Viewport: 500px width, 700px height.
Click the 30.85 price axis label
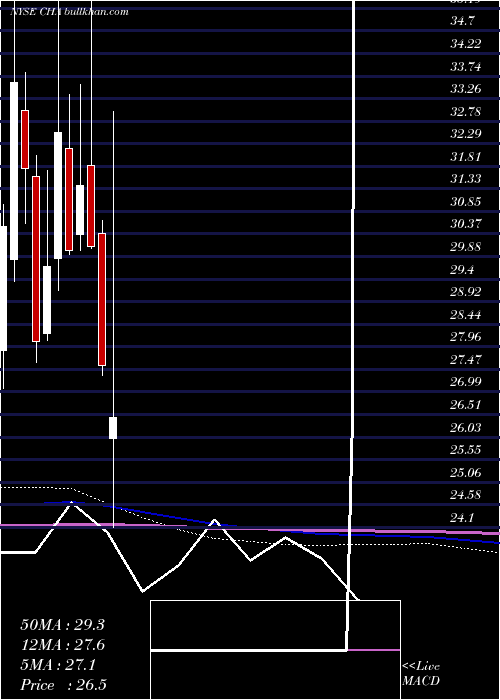pyautogui.click(x=465, y=201)
